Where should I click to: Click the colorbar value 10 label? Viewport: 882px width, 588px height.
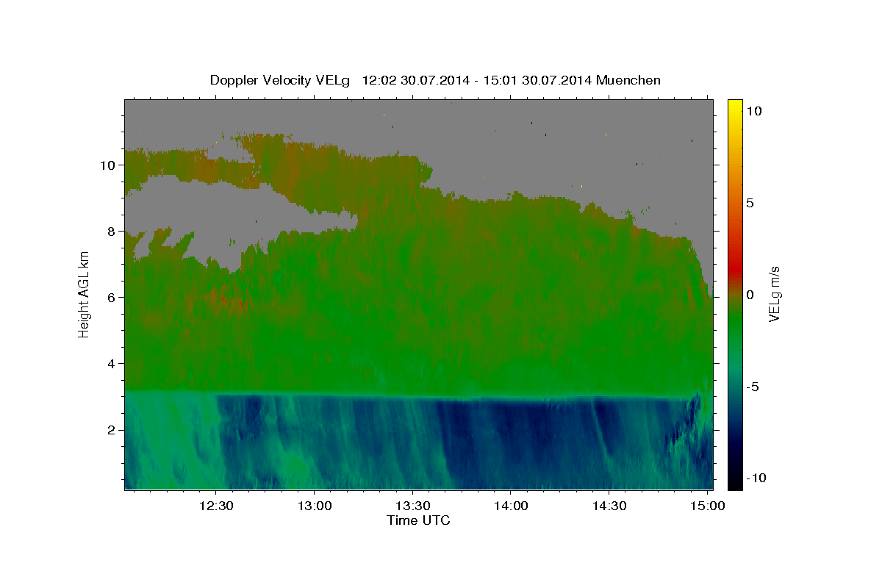click(753, 111)
